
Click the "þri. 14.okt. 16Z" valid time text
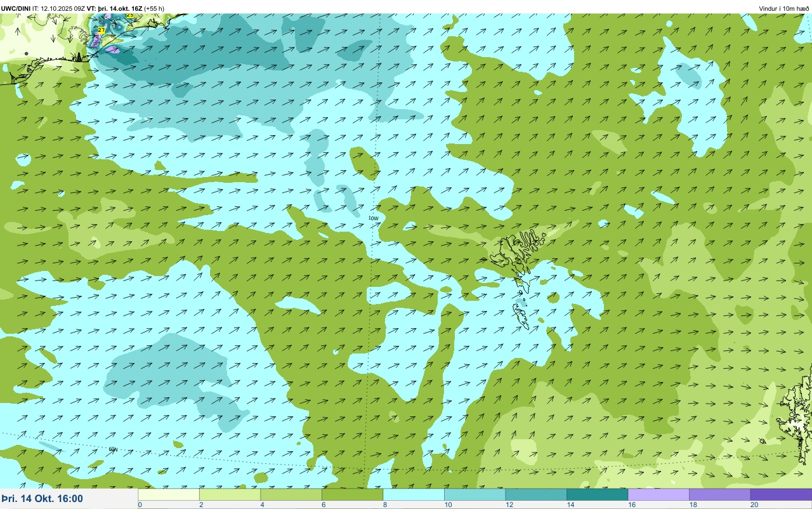coord(120,8)
